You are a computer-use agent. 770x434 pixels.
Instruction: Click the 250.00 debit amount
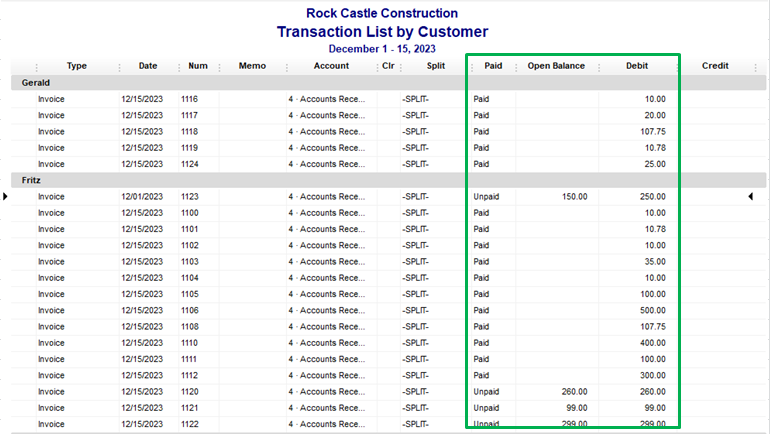[653, 196]
